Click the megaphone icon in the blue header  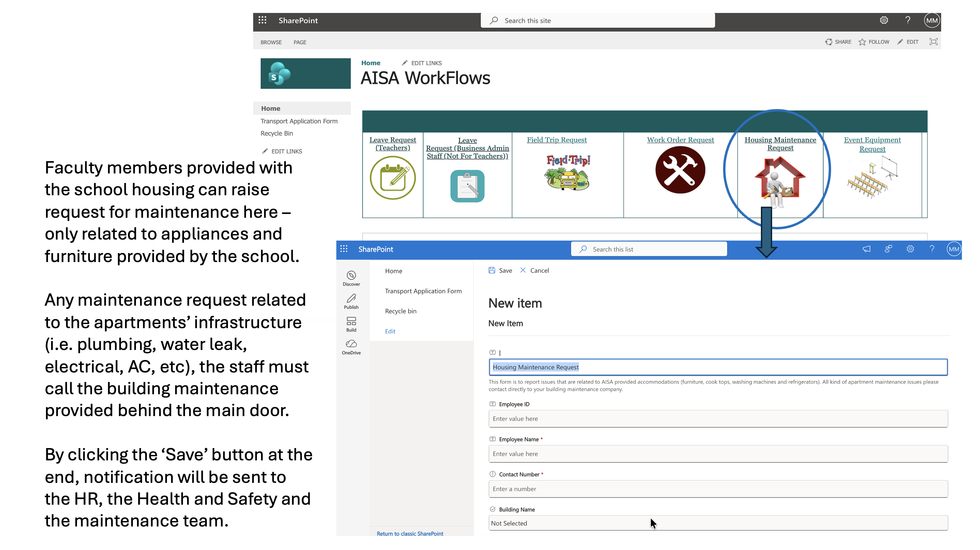click(x=866, y=249)
